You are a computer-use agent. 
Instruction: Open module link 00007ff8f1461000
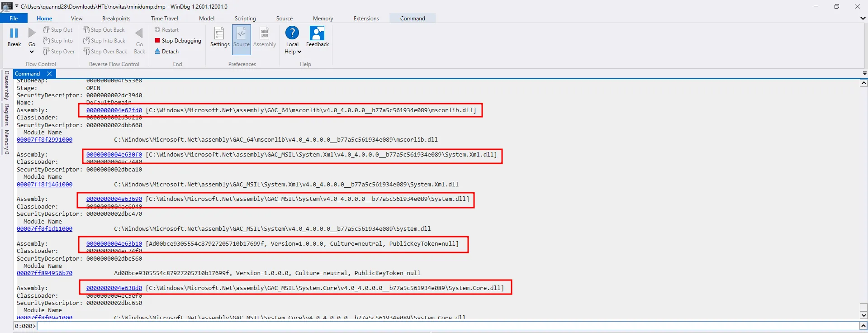tap(44, 185)
